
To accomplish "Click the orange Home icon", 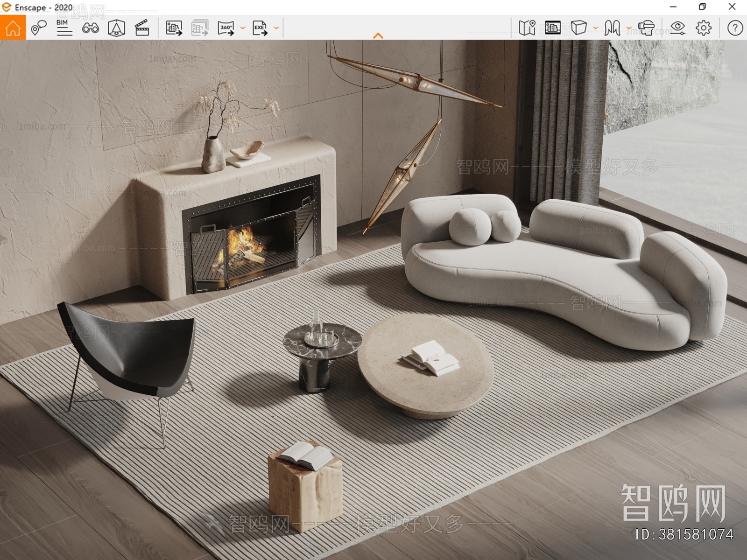I will pos(13,28).
